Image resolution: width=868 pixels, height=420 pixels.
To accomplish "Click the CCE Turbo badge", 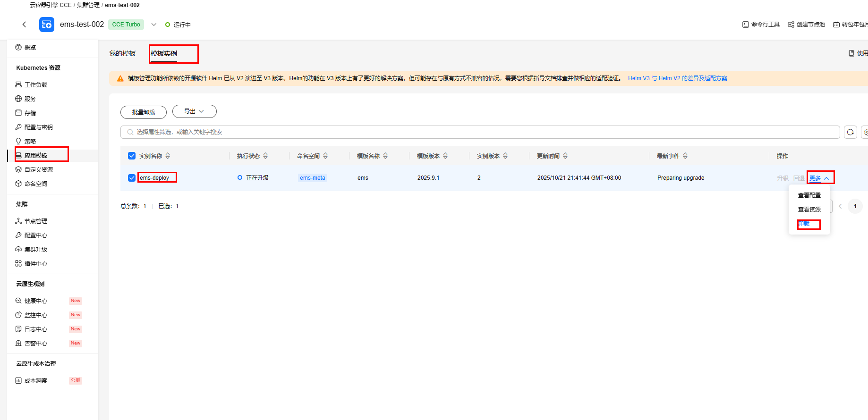I will [126, 25].
